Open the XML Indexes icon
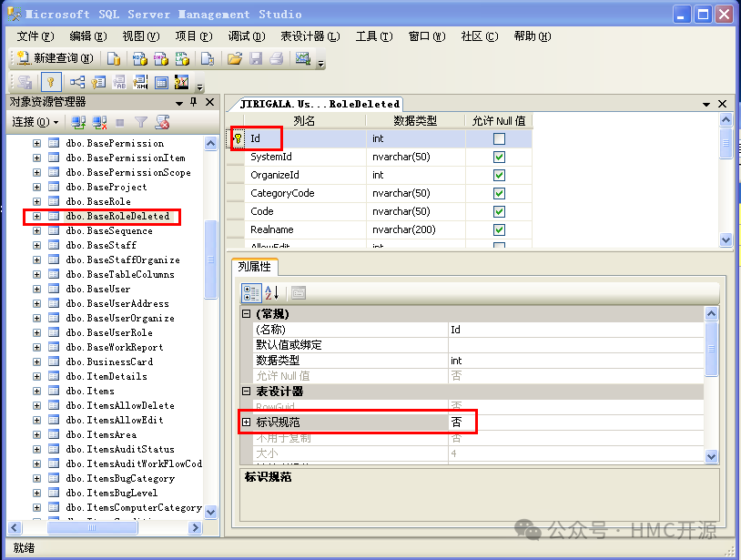Viewport: 741px width, 560px height. (140, 82)
